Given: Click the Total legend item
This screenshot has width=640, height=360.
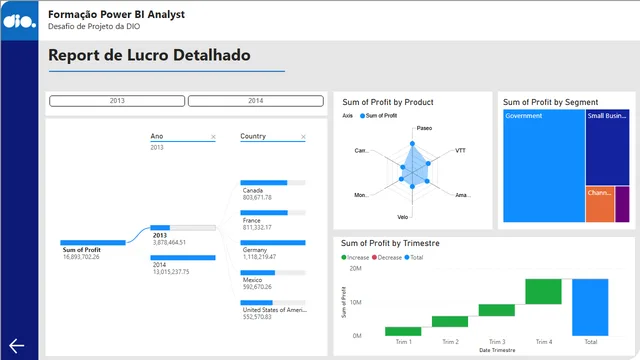Looking at the screenshot, I should [414, 258].
